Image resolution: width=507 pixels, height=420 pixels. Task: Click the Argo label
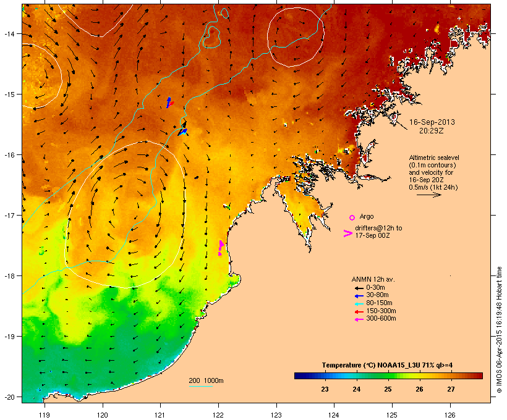click(x=367, y=216)
